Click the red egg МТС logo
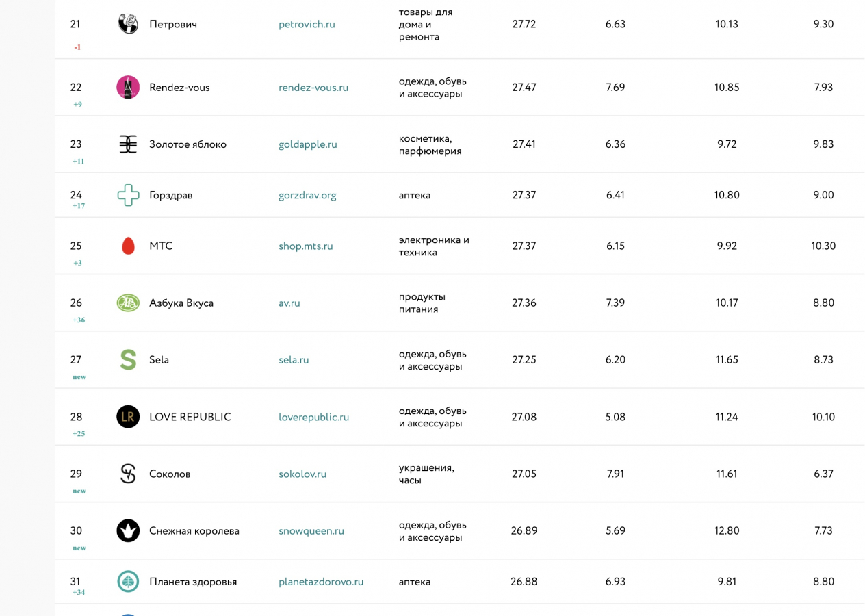This screenshot has width=865, height=616. (128, 246)
